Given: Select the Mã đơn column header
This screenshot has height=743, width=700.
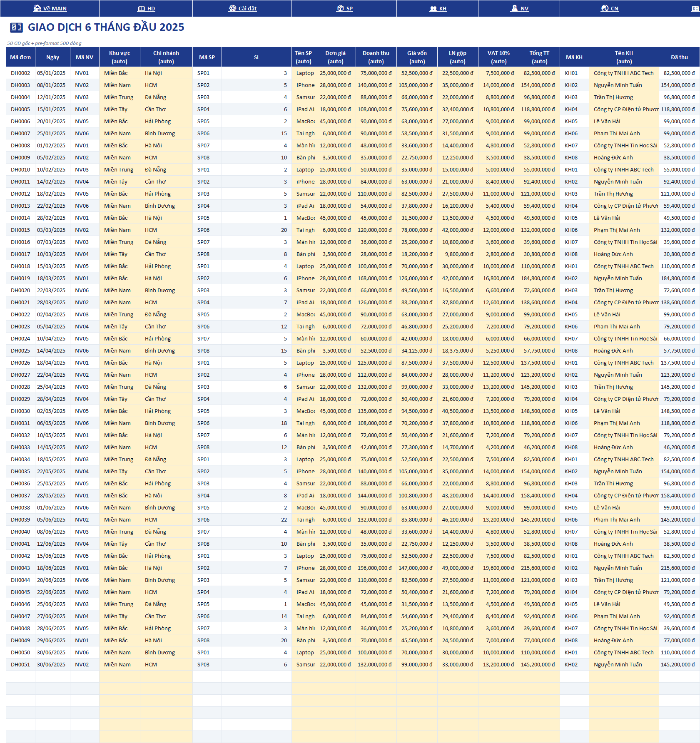Looking at the screenshot, I should 20,57.
